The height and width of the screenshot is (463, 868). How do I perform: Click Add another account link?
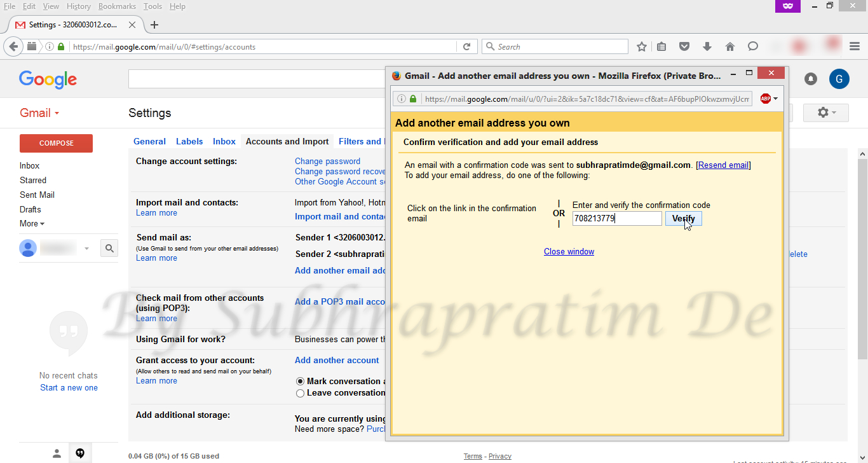(x=337, y=361)
